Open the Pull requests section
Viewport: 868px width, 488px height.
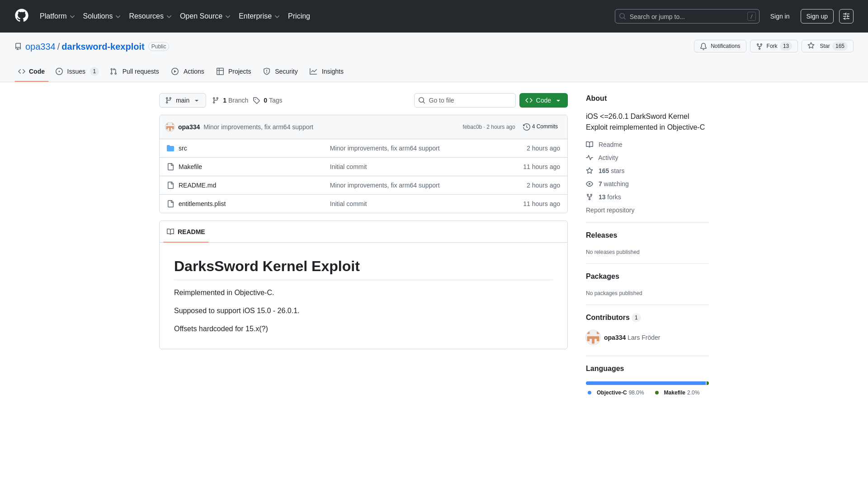click(134, 71)
